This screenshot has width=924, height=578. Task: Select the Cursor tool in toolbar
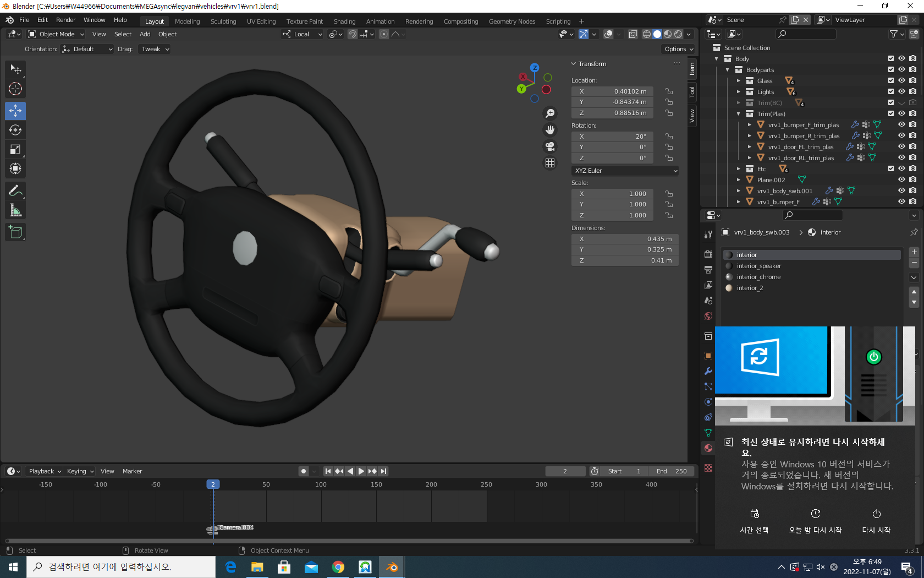click(15, 89)
